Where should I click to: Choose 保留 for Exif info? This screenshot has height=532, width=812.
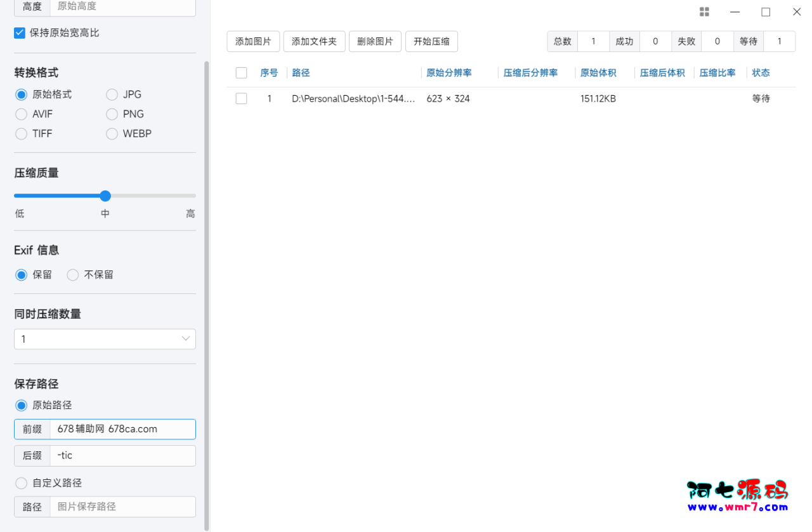click(22, 275)
